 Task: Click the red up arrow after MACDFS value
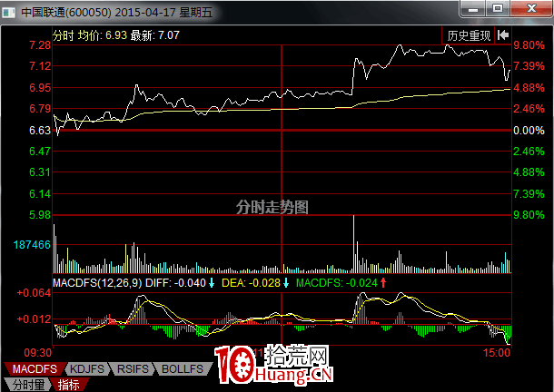[383, 283]
